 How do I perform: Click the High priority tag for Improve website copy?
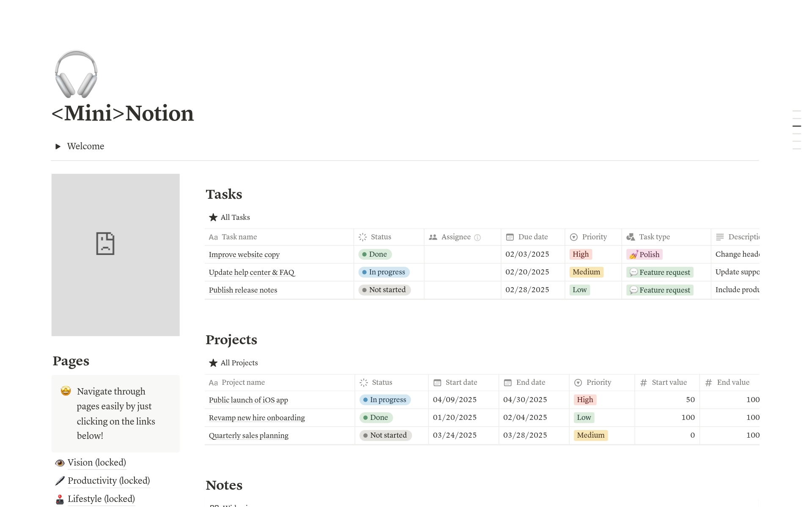(x=581, y=254)
